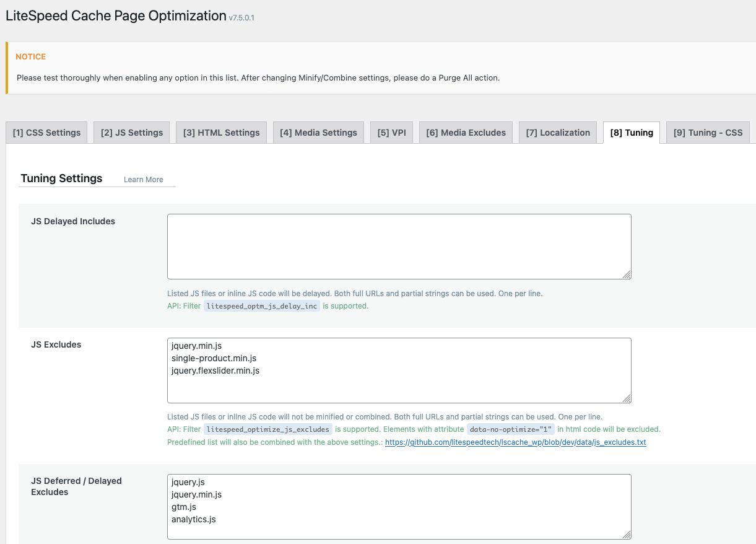
Task: Place cursor on the analytics.js line
Action: click(x=194, y=519)
